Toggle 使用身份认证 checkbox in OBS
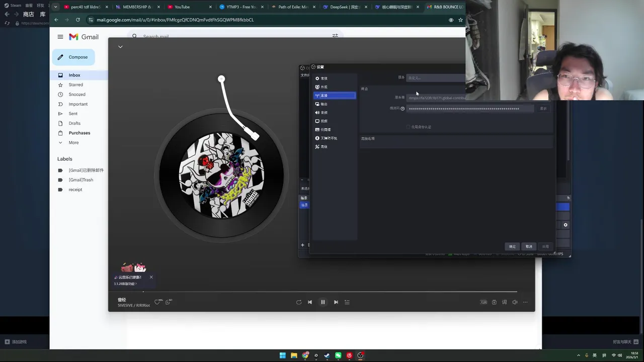Viewport: 644px width, 362px height. [409, 127]
